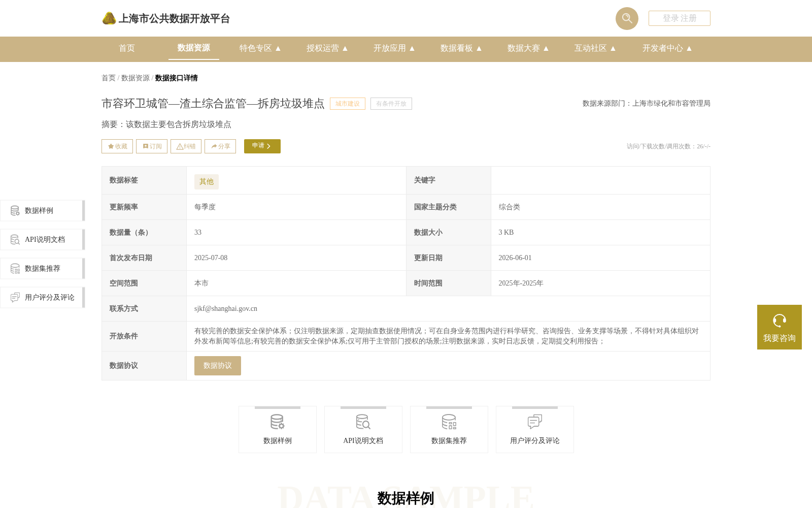Click the Shanghai data platform logo
This screenshot has width=812, height=508.
109,18
